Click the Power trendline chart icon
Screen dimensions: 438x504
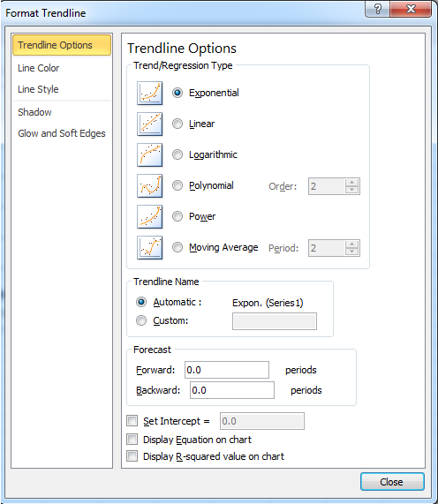pyautogui.click(x=149, y=216)
